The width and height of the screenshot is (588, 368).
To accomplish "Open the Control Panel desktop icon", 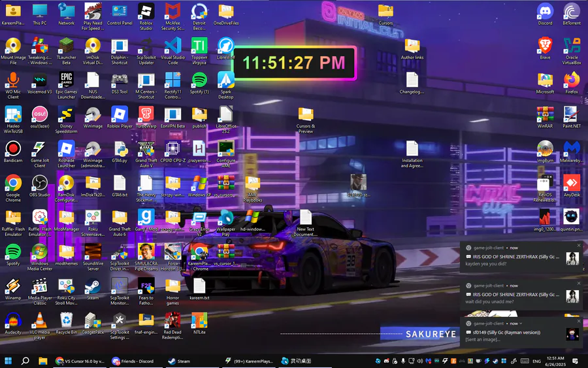I will coord(120,14).
